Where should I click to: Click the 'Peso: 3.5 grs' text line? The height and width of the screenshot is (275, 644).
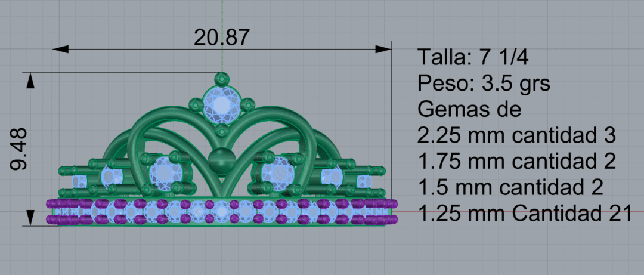coord(484,83)
